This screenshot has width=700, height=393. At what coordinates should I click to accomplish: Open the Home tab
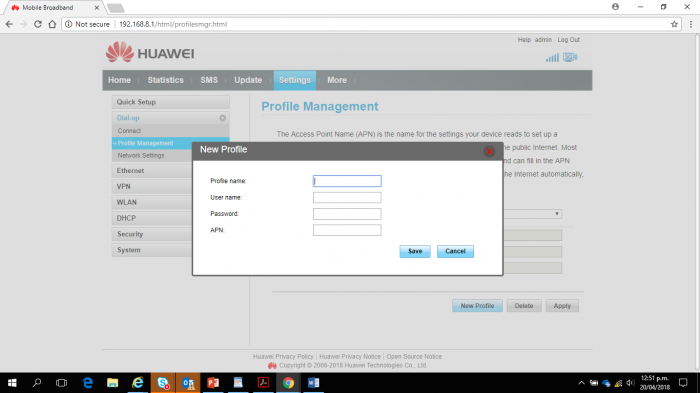[x=119, y=80]
